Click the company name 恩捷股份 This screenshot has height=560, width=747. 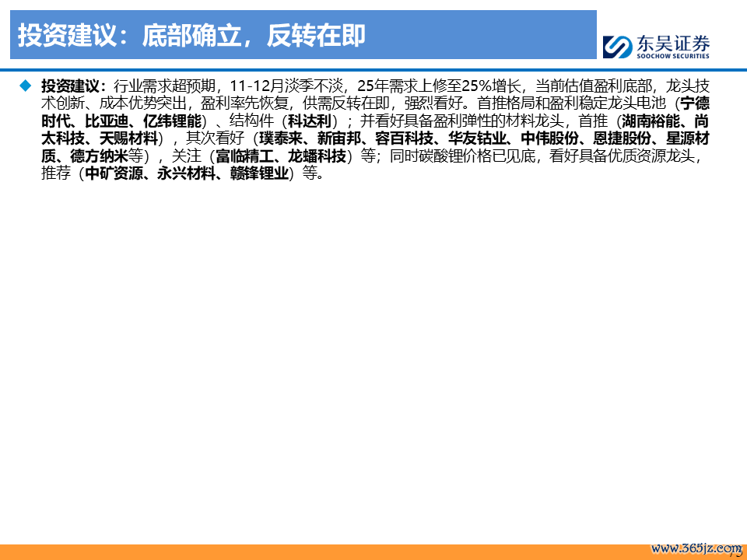click(622, 138)
